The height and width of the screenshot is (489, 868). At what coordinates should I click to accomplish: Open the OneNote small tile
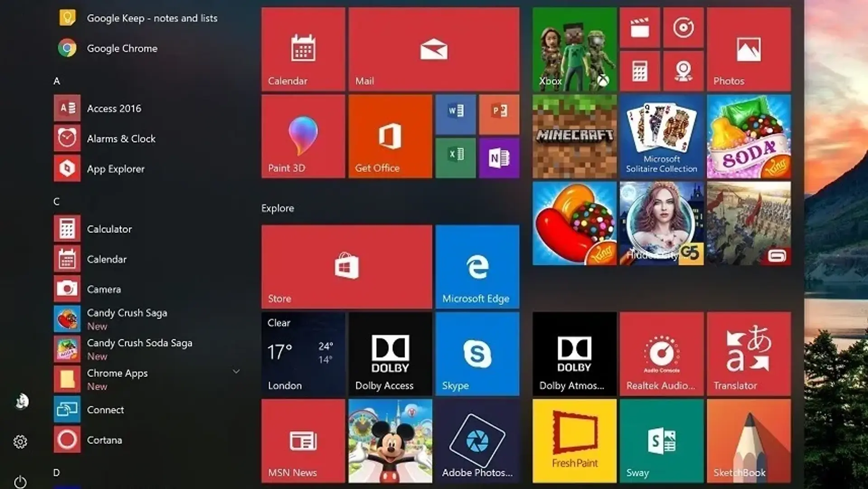point(499,158)
